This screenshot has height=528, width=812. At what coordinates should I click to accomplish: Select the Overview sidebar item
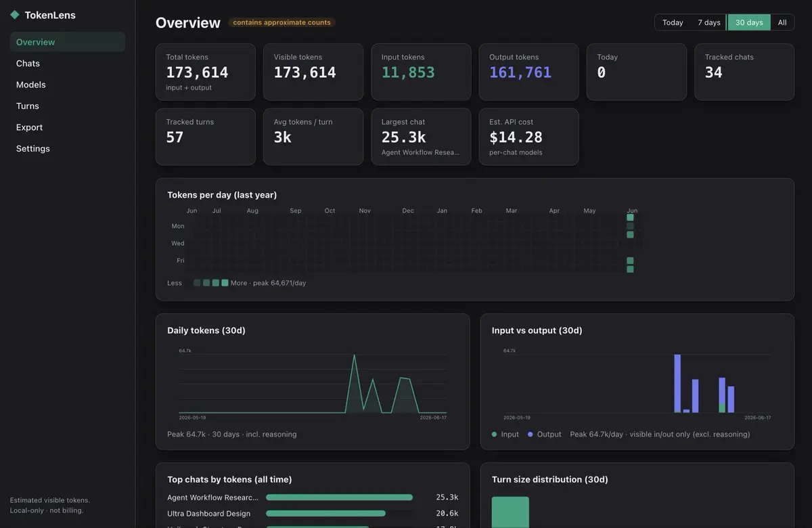point(68,42)
